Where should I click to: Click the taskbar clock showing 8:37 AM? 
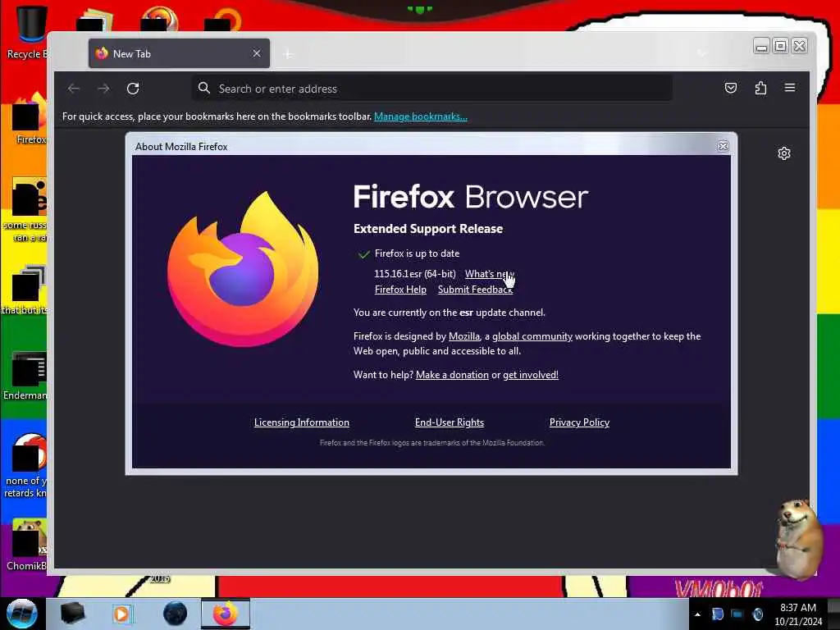(x=798, y=614)
